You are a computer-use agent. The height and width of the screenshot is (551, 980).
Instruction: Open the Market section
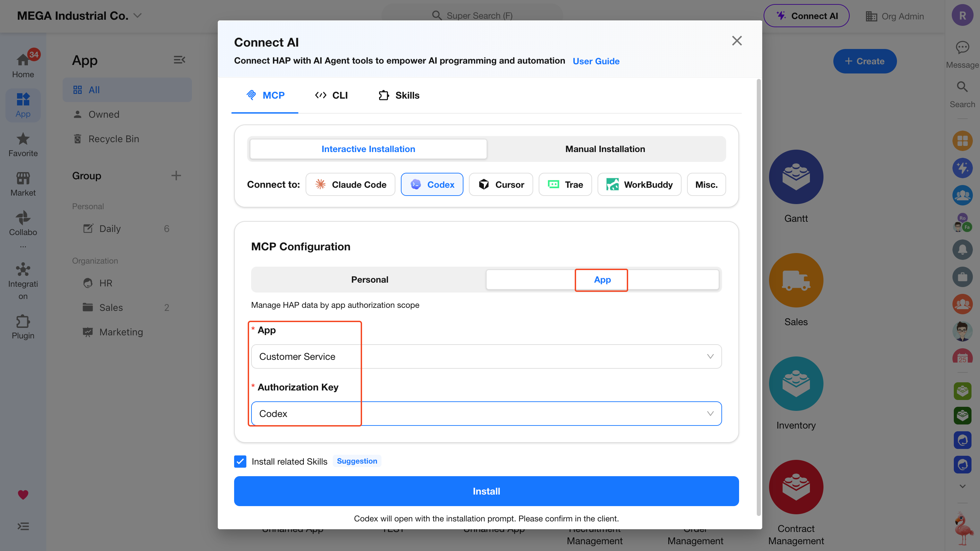[x=23, y=184]
